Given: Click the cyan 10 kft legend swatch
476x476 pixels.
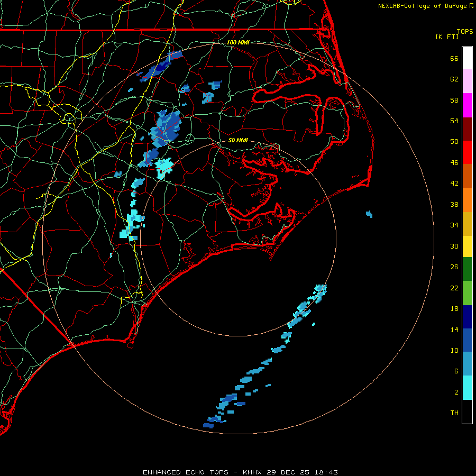Looking at the screenshot, I should coord(467,388).
